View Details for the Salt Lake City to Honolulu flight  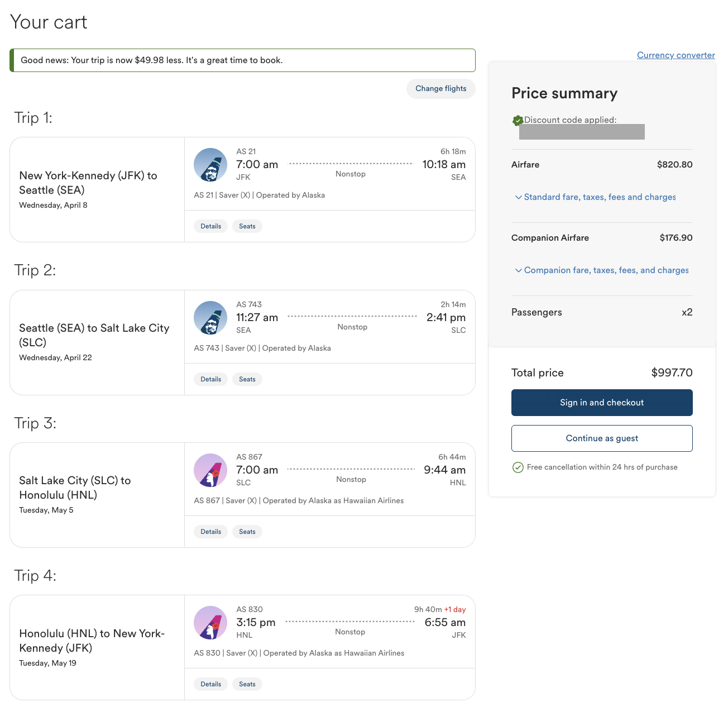[210, 531]
